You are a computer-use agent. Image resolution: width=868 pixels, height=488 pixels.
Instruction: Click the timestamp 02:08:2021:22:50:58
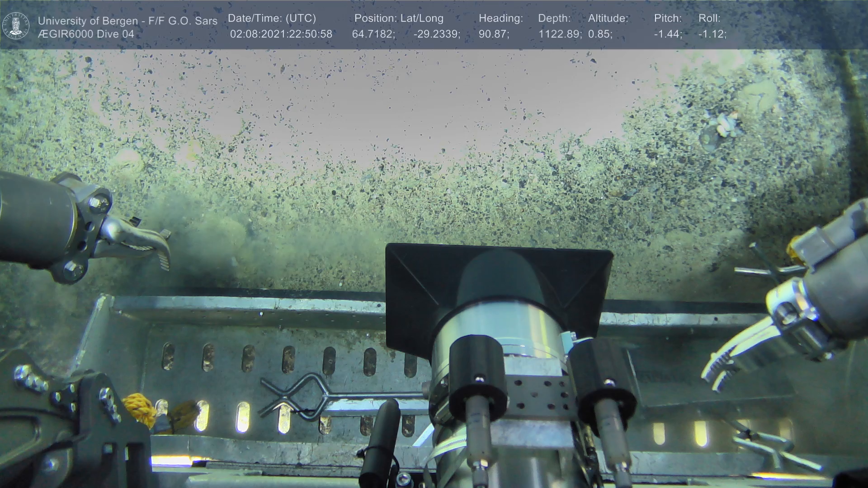pos(281,34)
